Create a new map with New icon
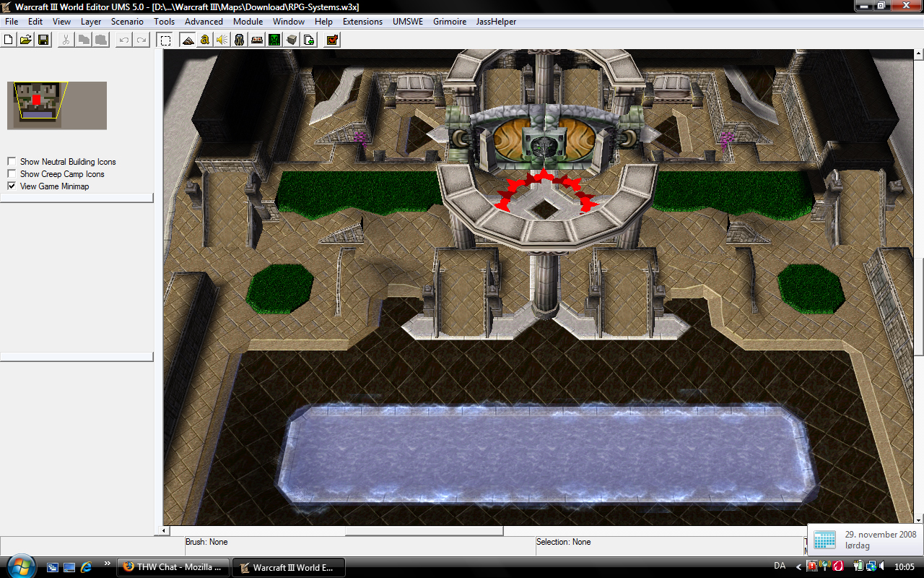Image resolution: width=924 pixels, height=578 pixels. [x=9, y=40]
